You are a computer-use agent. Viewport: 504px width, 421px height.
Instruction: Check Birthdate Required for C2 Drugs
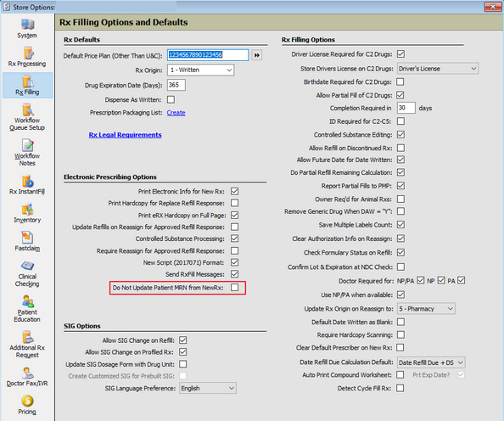click(x=400, y=81)
